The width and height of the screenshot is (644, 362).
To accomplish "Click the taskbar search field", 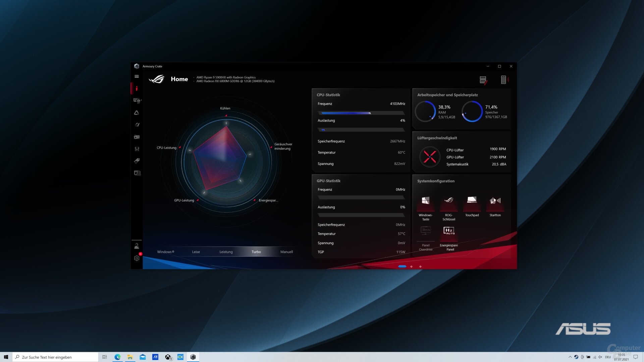I will [55, 357].
